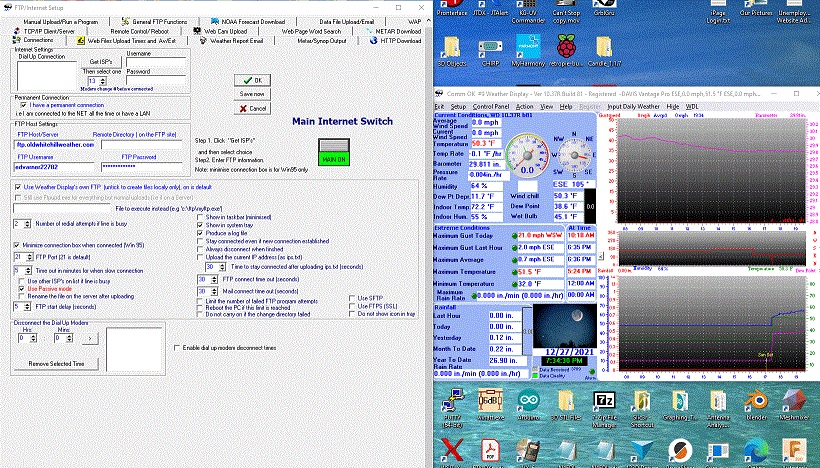Open the 3D Objects folder shortcut
820x468 pixels.
click(452, 51)
